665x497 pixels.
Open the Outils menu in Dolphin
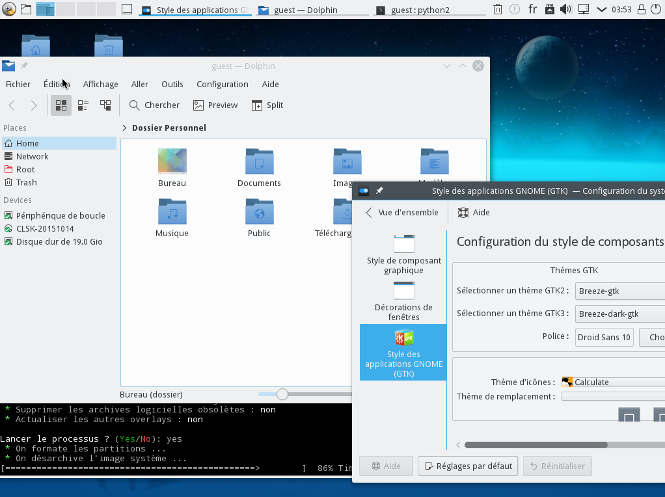172,84
